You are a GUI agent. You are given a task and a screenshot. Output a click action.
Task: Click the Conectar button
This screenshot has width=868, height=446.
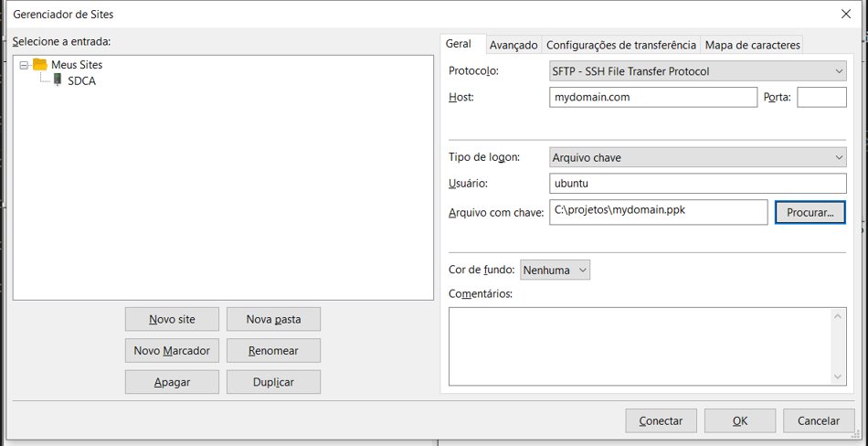(x=661, y=421)
